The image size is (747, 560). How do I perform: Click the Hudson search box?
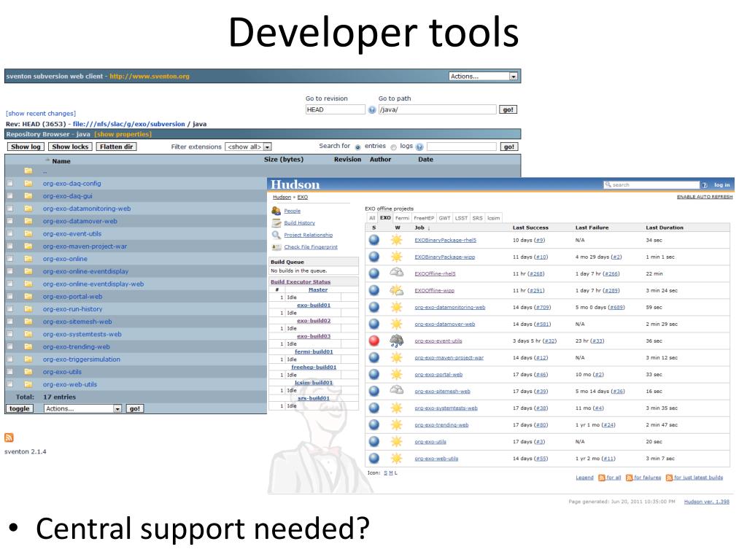(x=651, y=184)
